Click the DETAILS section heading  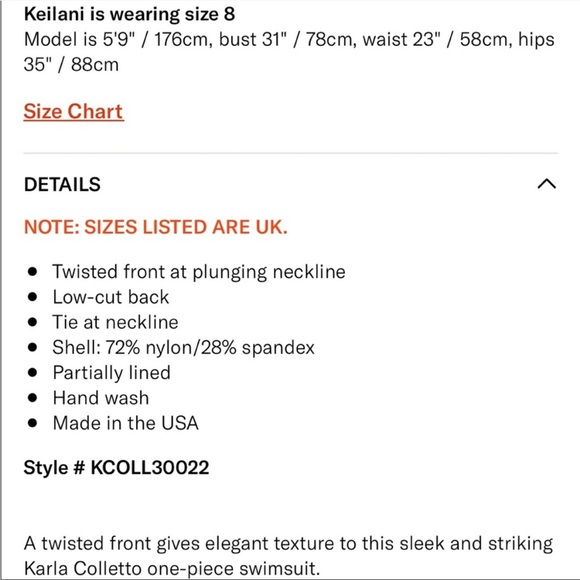click(62, 184)
